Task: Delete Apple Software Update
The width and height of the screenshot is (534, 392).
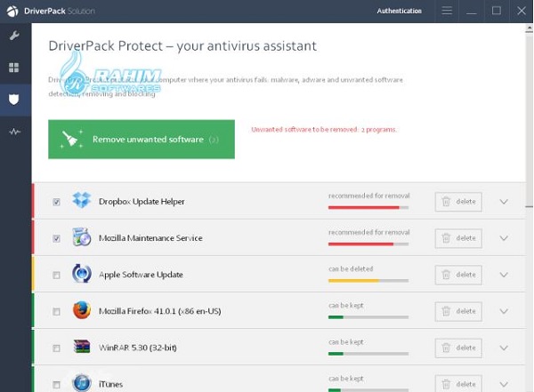Action: (458, 275)
